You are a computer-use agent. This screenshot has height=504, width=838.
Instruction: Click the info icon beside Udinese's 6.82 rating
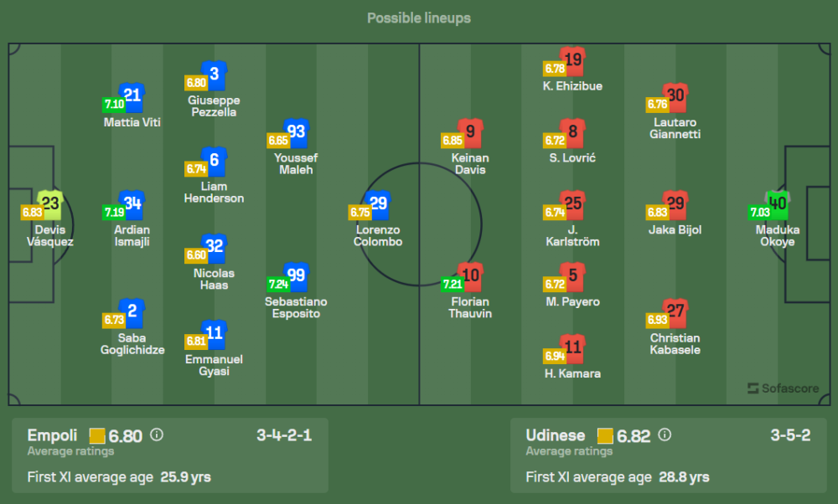pyautogui.click(x=665, y=435)
